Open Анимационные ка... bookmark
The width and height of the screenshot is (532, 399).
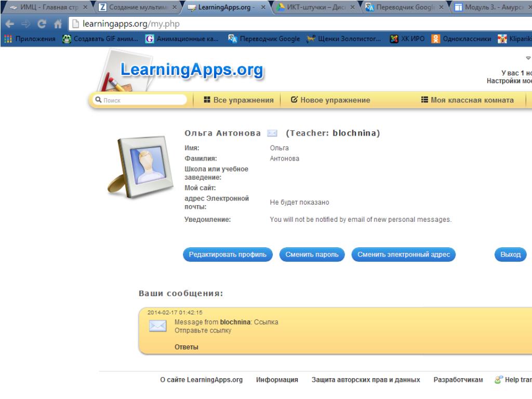[x=182, y=38]
